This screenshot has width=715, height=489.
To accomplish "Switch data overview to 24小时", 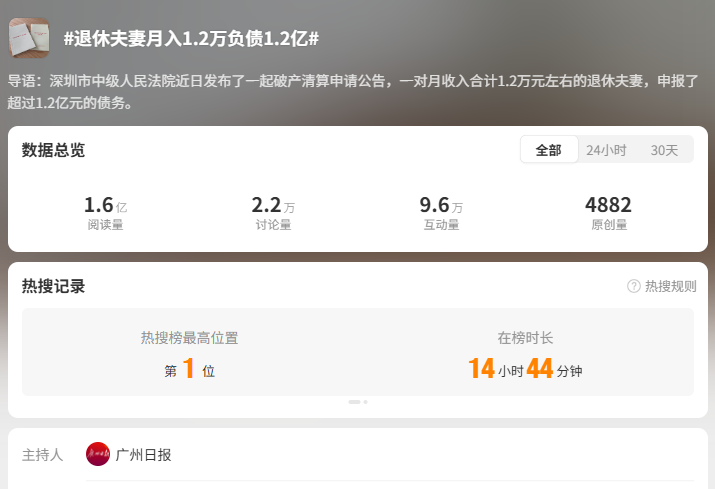I will click(606, 150).
